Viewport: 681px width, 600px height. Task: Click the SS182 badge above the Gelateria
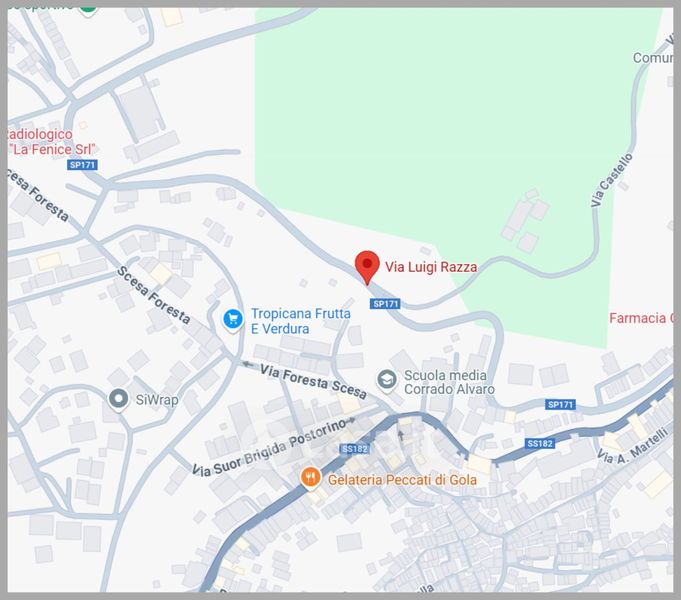(x=354, y=449)
